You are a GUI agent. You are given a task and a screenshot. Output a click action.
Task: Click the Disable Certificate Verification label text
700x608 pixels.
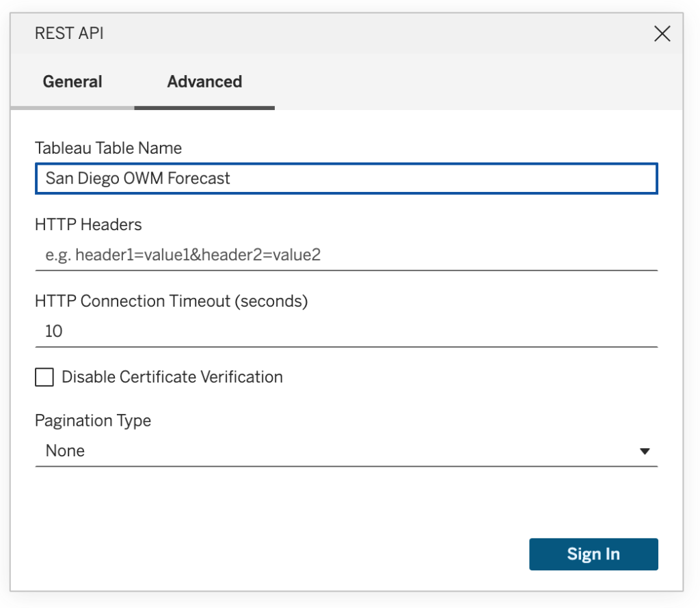click(x=172, y=377)
